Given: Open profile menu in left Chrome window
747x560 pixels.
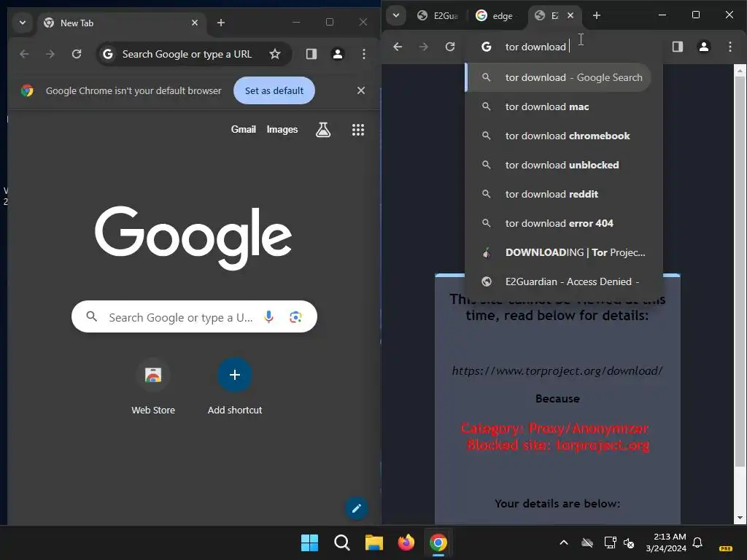Looking at the screenshot, I should (338, 54).
